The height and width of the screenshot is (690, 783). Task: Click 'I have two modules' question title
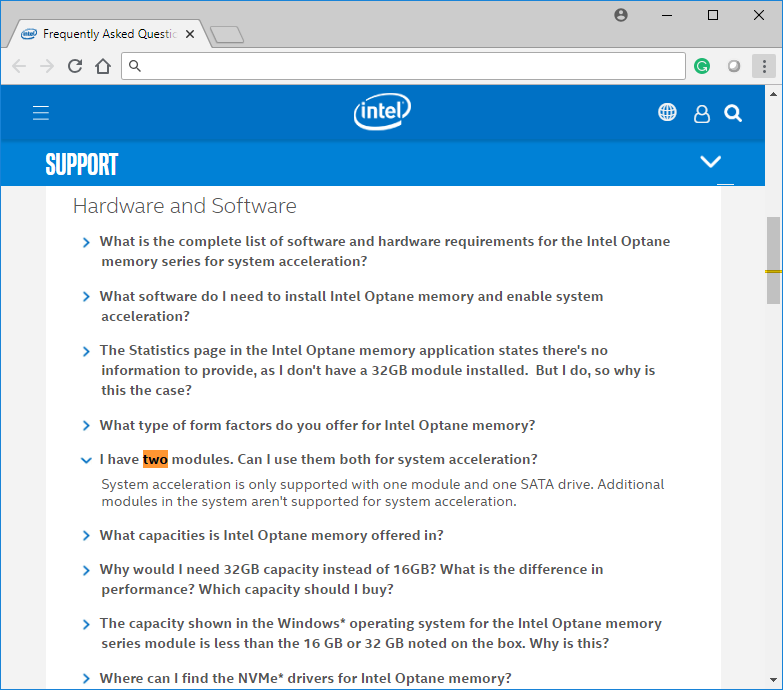point(319,459)
